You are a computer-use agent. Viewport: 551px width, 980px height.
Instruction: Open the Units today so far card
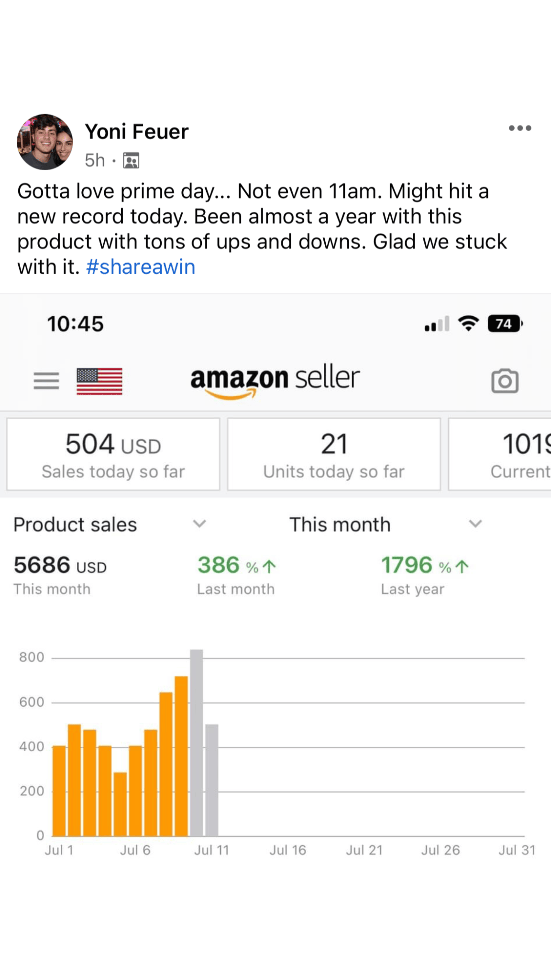coord(334,454)
